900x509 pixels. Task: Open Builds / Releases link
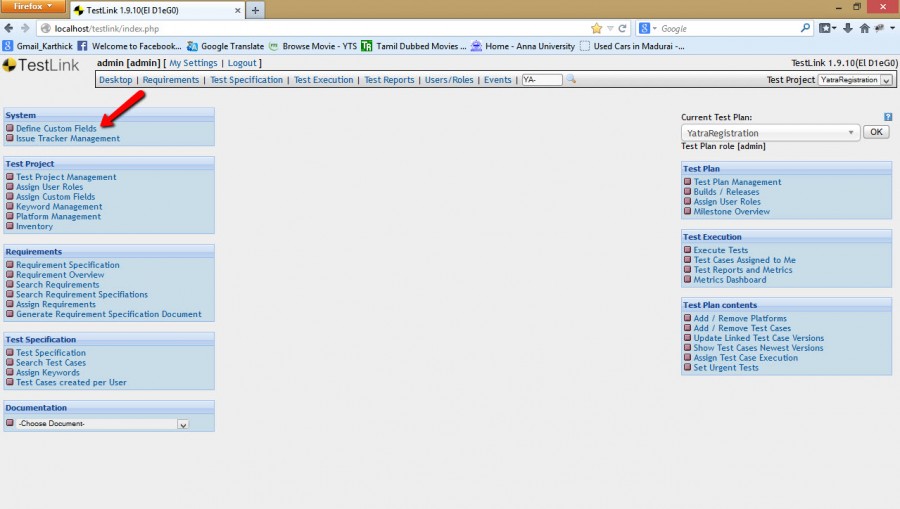click(x=726, y=192)
